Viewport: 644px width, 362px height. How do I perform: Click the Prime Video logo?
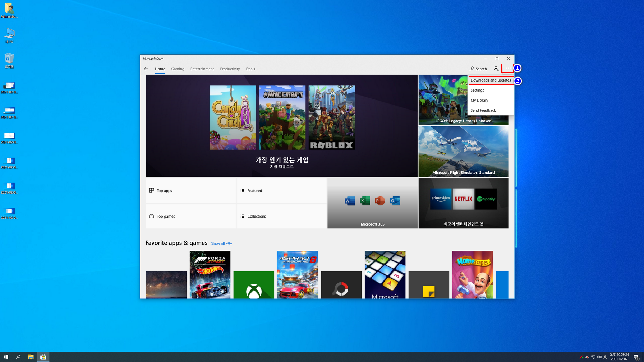(441, 199)
